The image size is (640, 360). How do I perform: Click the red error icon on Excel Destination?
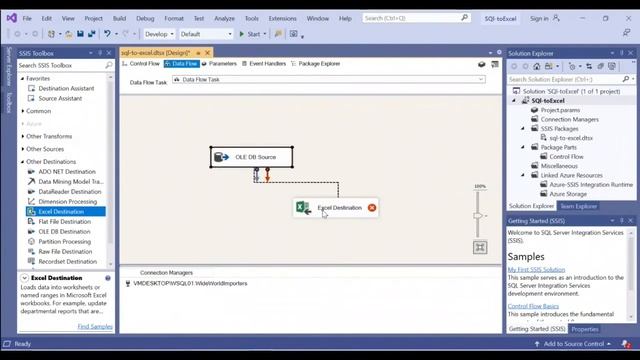click(372, 208)
